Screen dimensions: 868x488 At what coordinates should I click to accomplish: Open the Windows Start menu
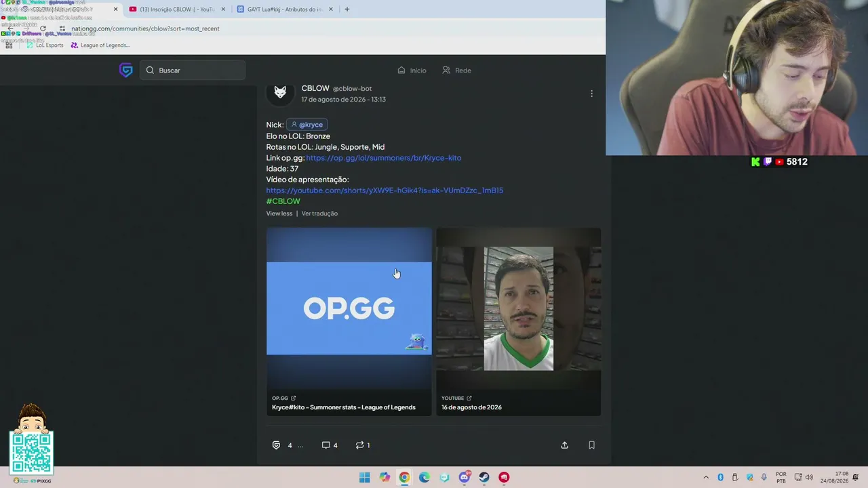point(364,477)
